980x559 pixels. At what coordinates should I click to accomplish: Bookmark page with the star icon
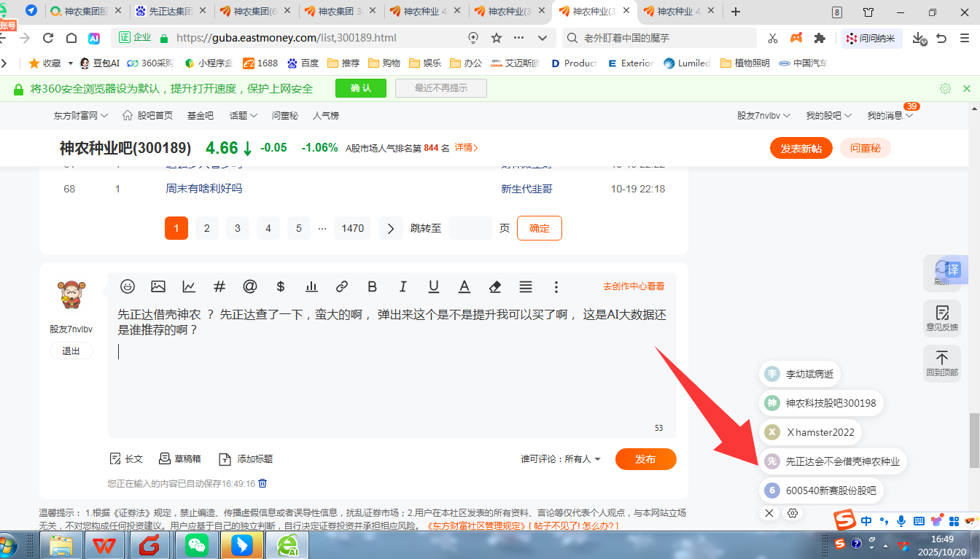click(497, 38)
